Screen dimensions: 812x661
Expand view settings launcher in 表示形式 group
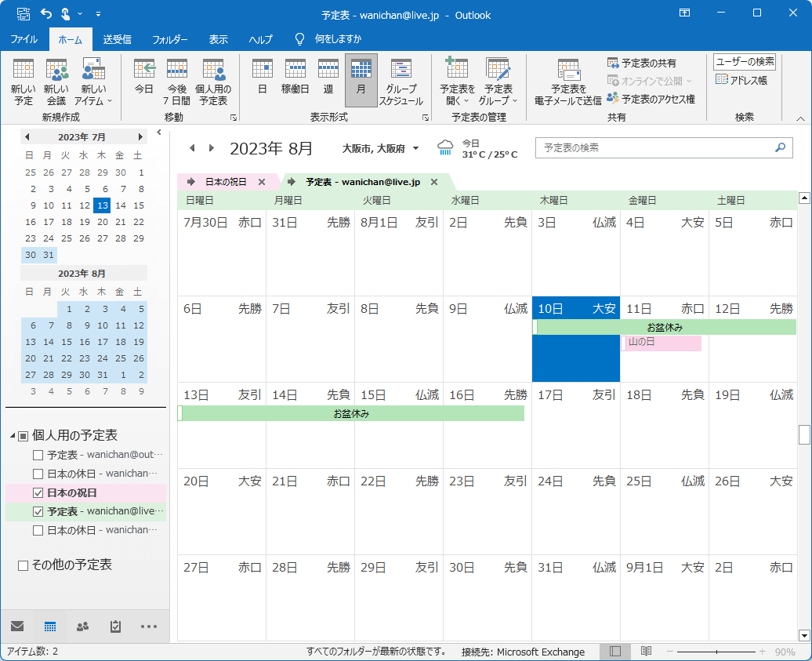tap(426, 118)
